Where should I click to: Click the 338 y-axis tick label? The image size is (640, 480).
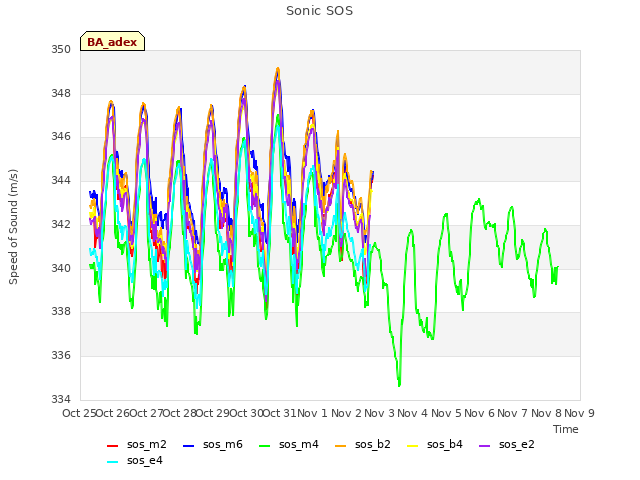pyautogui.click(x=61, y=312)
